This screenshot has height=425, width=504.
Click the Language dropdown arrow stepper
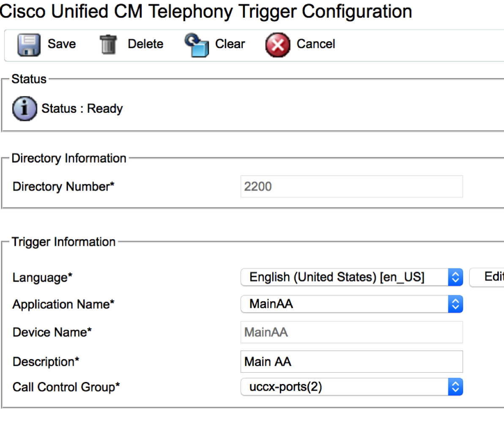click(x=455, y=277)
